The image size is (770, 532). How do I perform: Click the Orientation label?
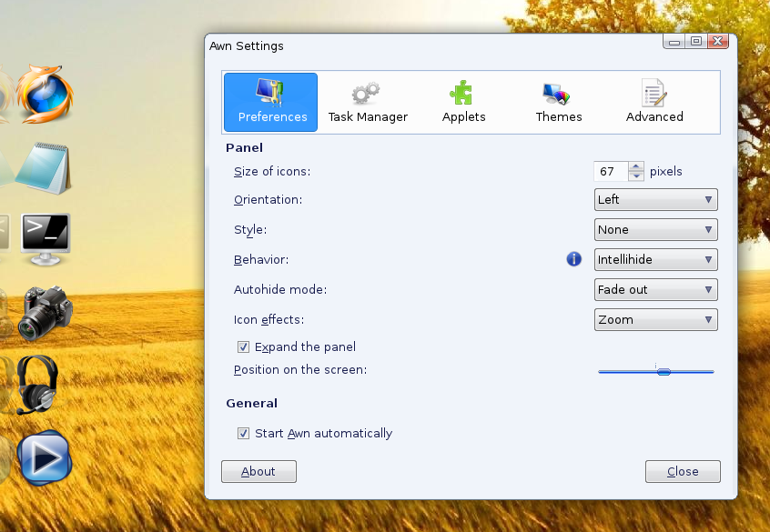pos(268,200)
